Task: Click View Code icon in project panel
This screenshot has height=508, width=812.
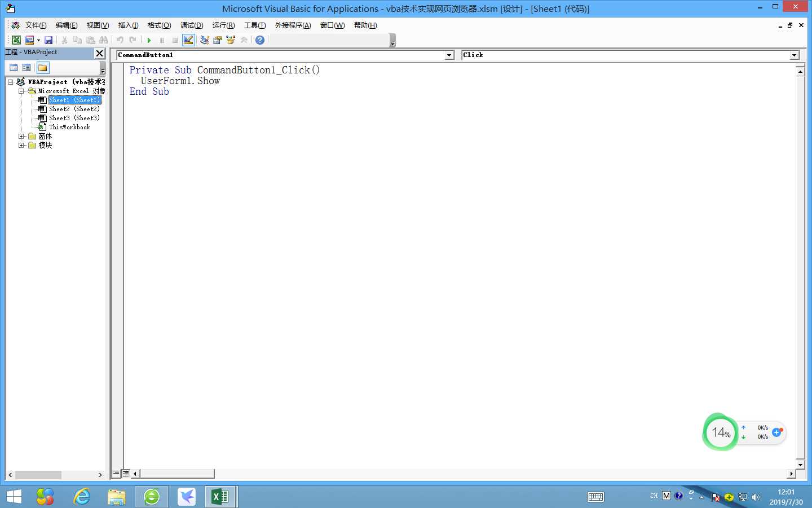Action: tap(14, 68)
